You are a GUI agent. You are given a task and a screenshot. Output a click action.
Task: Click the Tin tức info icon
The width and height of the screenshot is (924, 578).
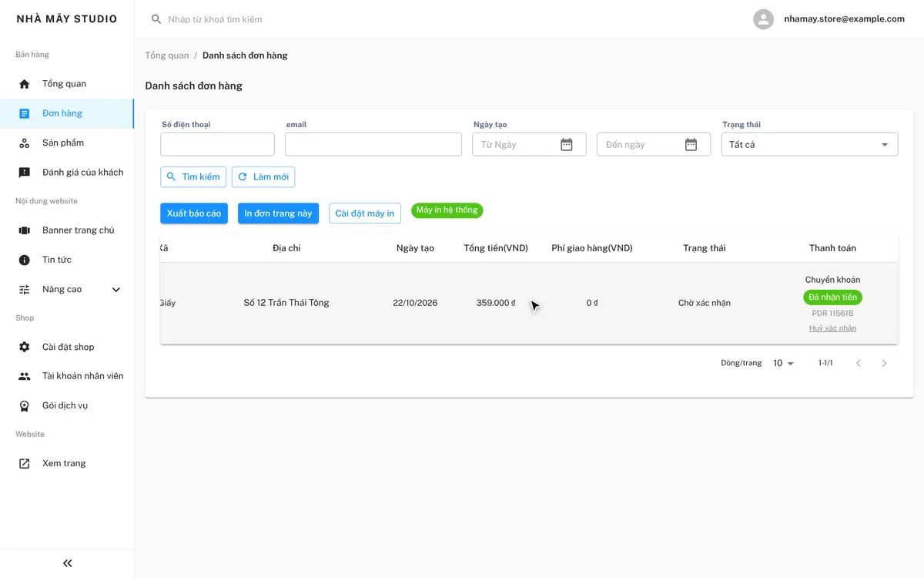pyautogui.click(x=25, y=260)
